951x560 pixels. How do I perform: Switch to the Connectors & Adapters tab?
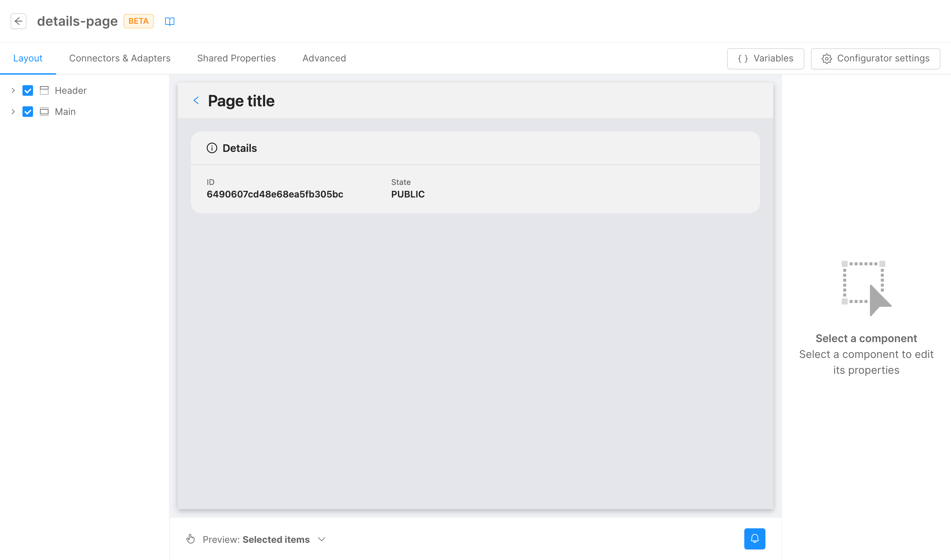tap(120, 58)
